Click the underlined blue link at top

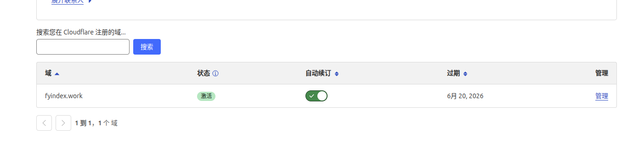(x=68, y=1)
